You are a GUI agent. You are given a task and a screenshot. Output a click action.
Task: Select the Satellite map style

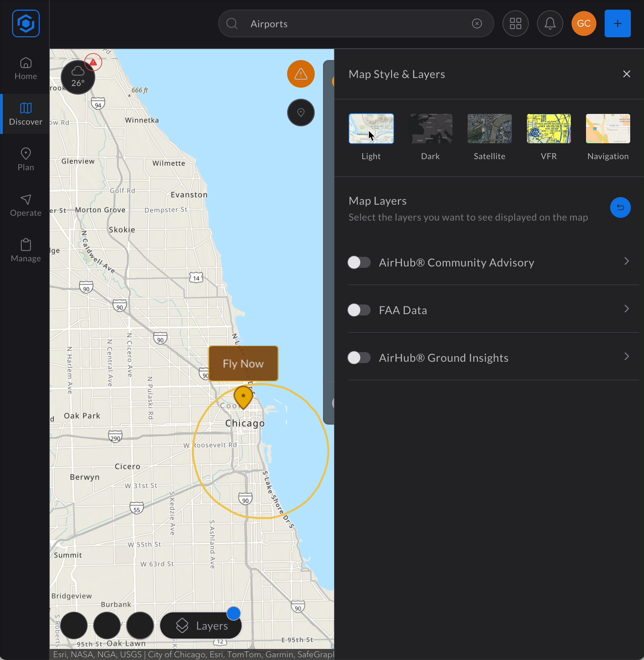pyautogui.click(x=489, y=129)
